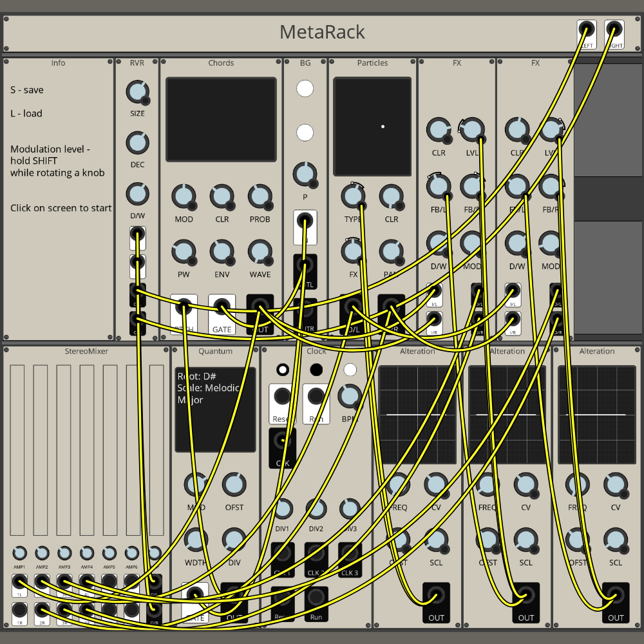
Task: Click the Particles XY display screen
Action: click(372, 127)
